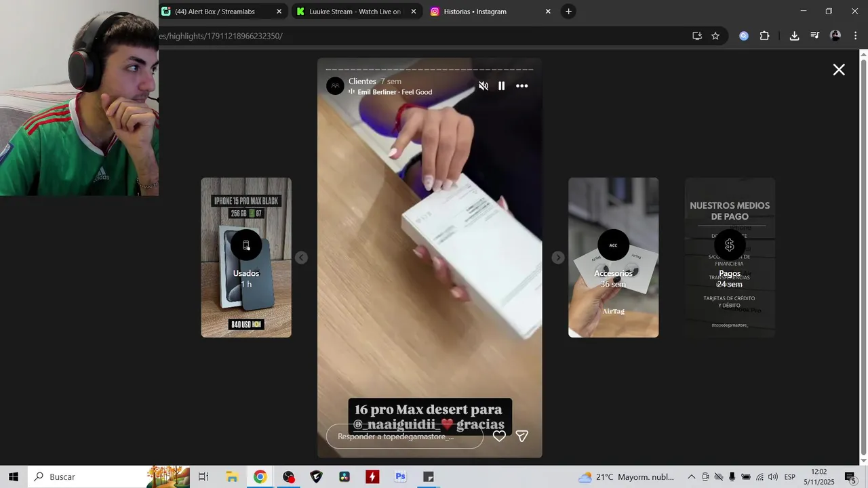Open the Clientes profile avatar

click(335, 86)
